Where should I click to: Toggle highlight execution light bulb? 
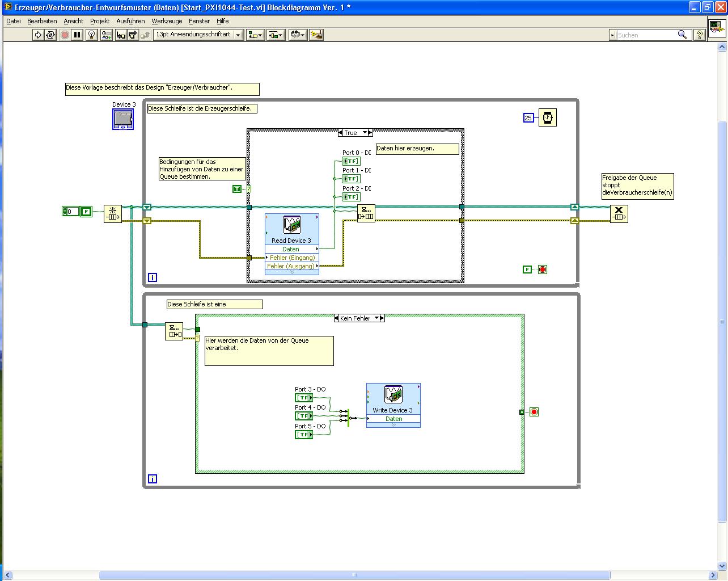(92, 35)
